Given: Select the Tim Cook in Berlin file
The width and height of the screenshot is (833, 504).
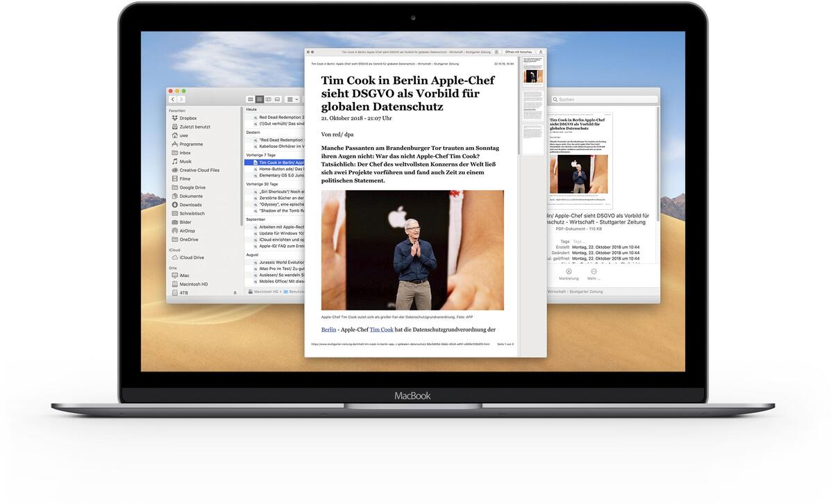Looking at the screenshot, I should pyautogui.click(x=278, y=161).
